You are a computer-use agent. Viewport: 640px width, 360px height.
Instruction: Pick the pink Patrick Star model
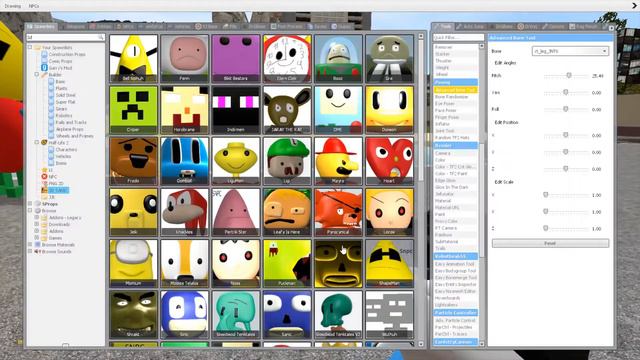pyautogui.click(x=236, y=212)
